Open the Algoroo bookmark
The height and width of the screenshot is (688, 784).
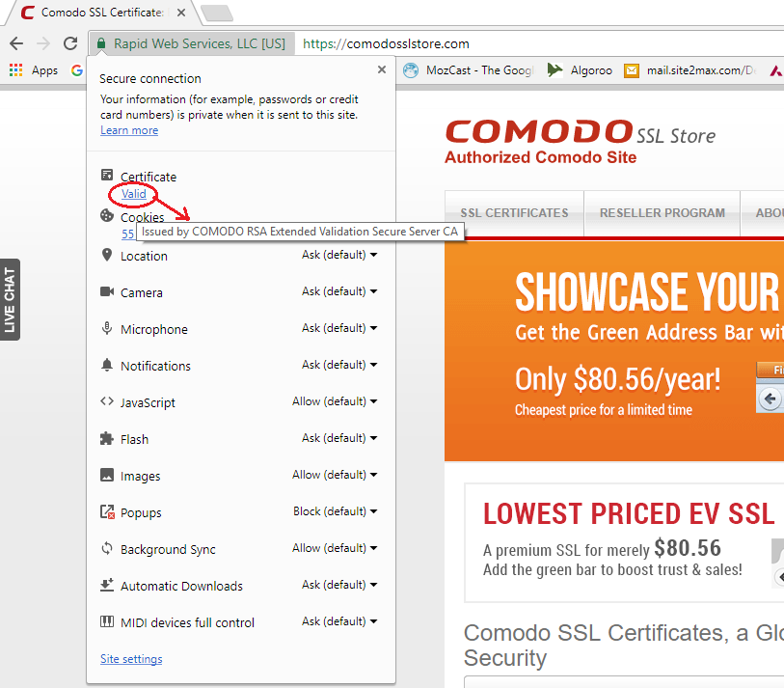pyautogui.click(x=580, y=70)
